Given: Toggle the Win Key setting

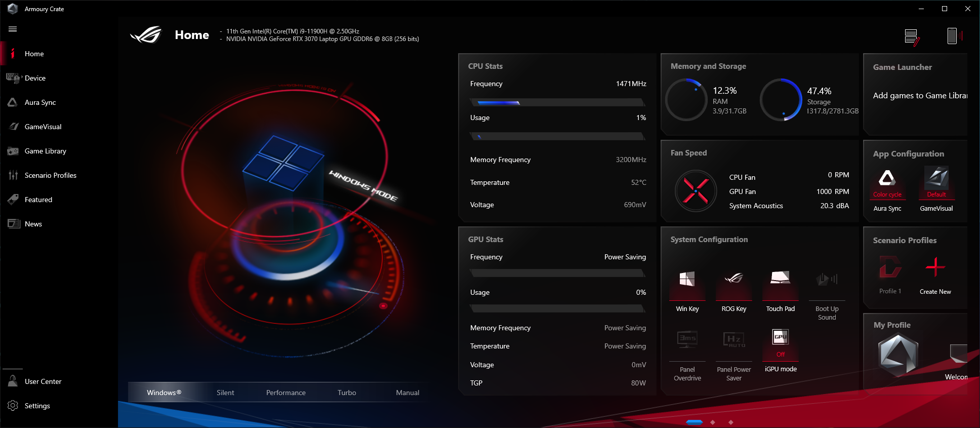Looking at the screenshot, I should 687,279.
